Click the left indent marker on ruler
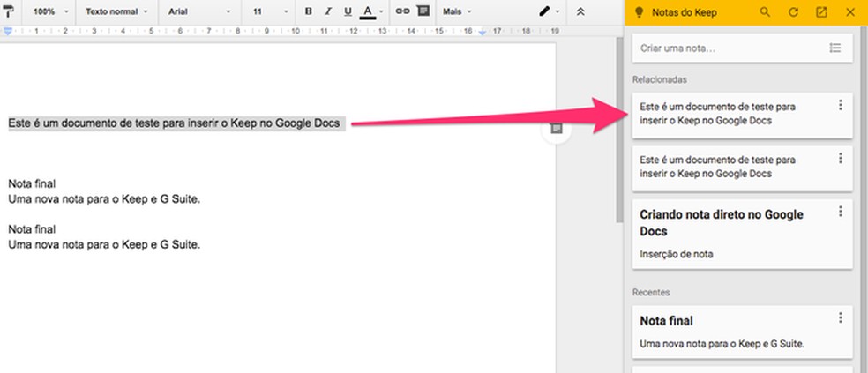Image resolution: width=868 pixels, height=373 pixels. pos(8,32)
